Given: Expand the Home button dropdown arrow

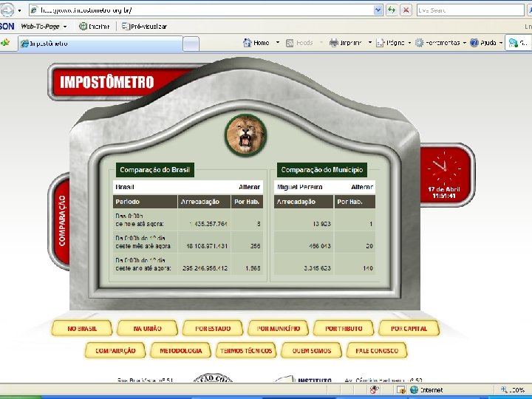Looking at the screenshot, I should pos(278,43).
